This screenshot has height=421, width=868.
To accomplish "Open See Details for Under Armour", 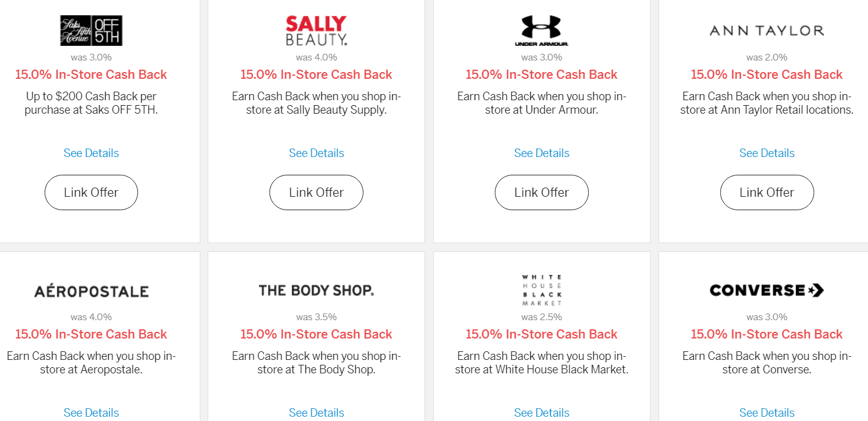I will pyautogui.click(x=541, y=153).
